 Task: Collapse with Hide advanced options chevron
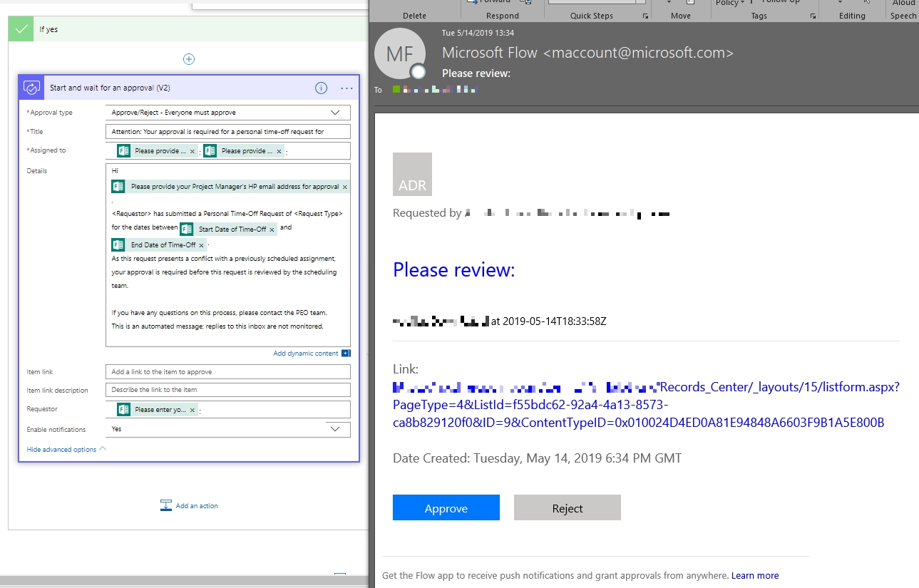[103, 449]
